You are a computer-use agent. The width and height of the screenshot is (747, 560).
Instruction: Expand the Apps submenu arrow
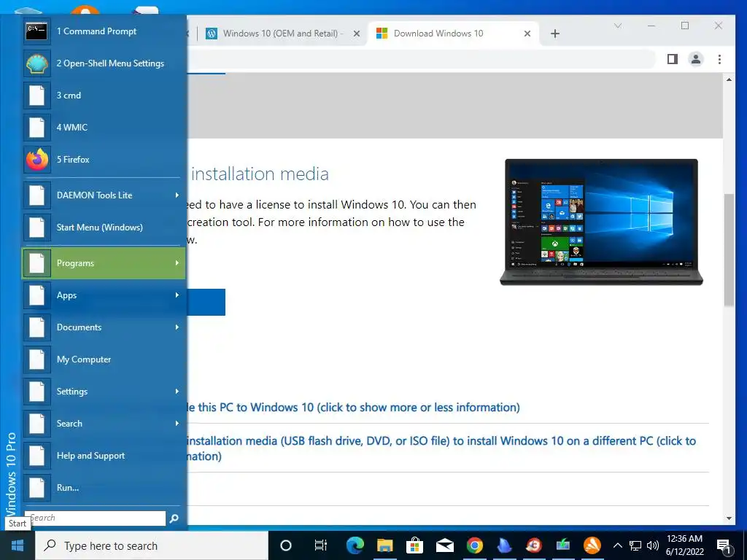coord(177,295)
